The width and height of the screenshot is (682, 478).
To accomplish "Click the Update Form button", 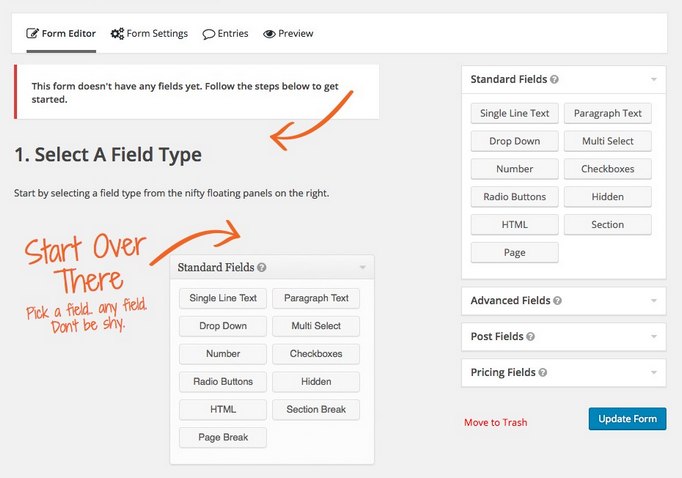I will 627,419.
